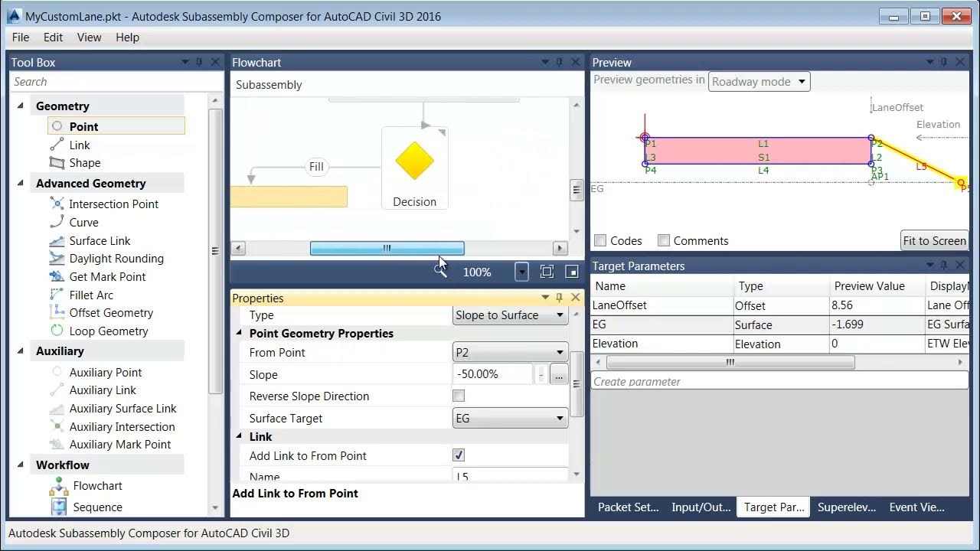Switch to the Superelevation tab
The width and height of the screenshot is (980, 551).
point(847,507)
